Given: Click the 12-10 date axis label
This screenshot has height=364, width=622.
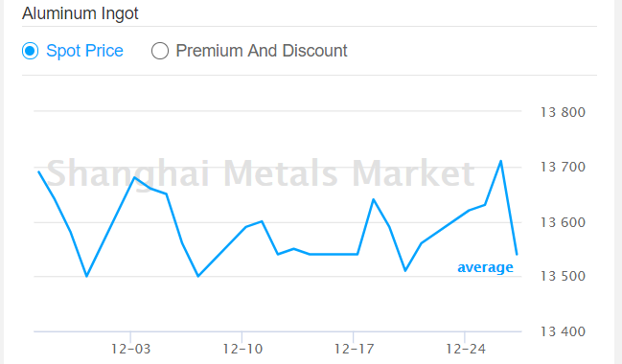Looking at the screenshot, I should pos(242,349).
